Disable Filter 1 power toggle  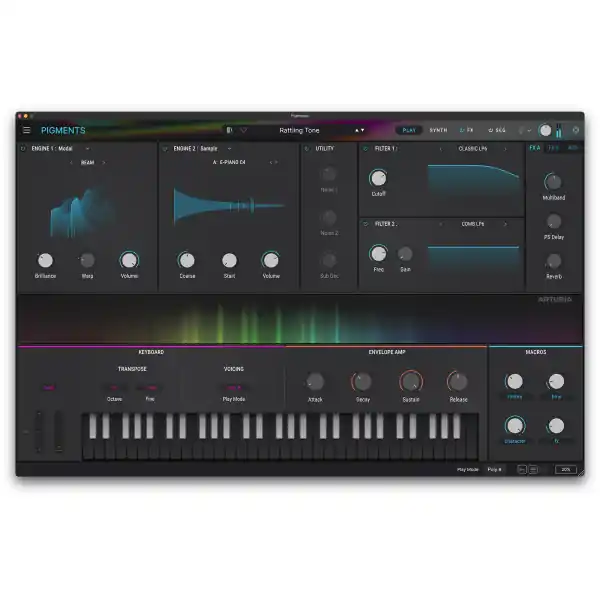[x=365, y=148]
